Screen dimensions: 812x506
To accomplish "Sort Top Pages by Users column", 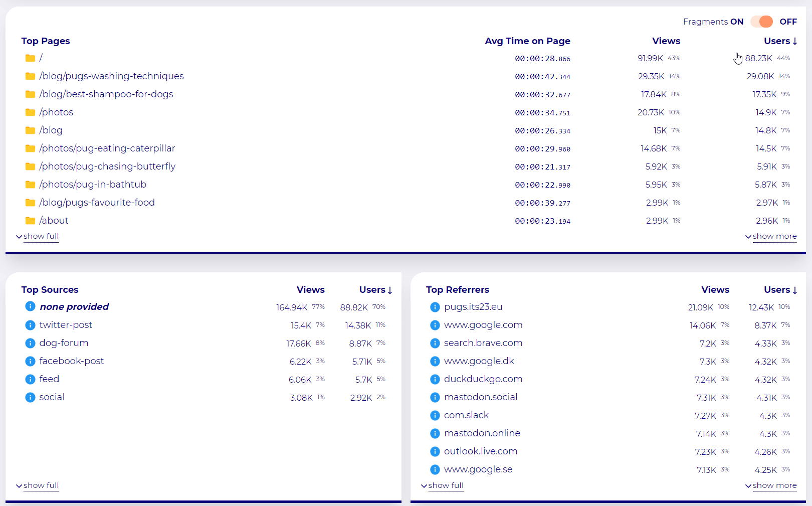I will point(780,41).
